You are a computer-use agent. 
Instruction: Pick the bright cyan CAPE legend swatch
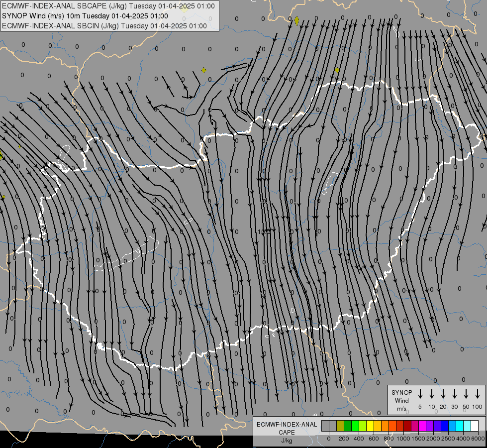(x=459, y=426)
